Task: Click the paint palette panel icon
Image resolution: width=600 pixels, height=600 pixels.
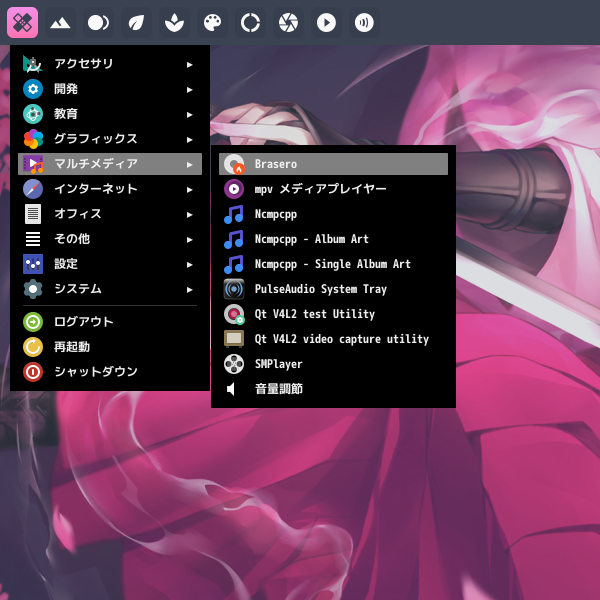Action: pos(212,23)
